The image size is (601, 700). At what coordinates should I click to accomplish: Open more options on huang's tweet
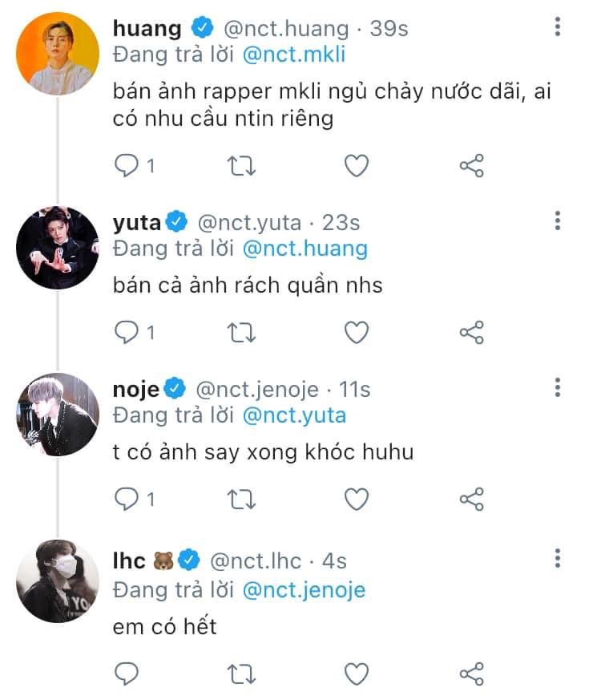tap(558, 27)
